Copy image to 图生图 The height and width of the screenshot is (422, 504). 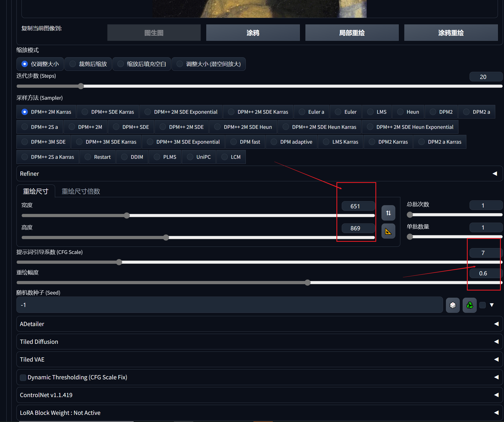point(154,33)
